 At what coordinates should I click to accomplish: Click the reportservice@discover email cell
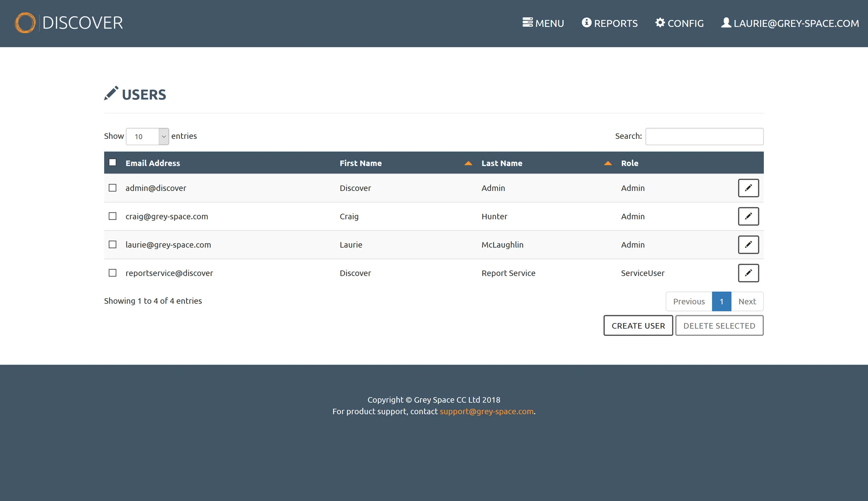click(x=169, y=273)
